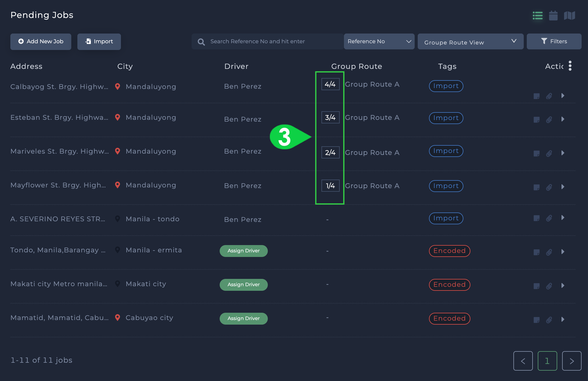
Task: Open attachment icon for Mamatid job
Action: tap(549, 320)
